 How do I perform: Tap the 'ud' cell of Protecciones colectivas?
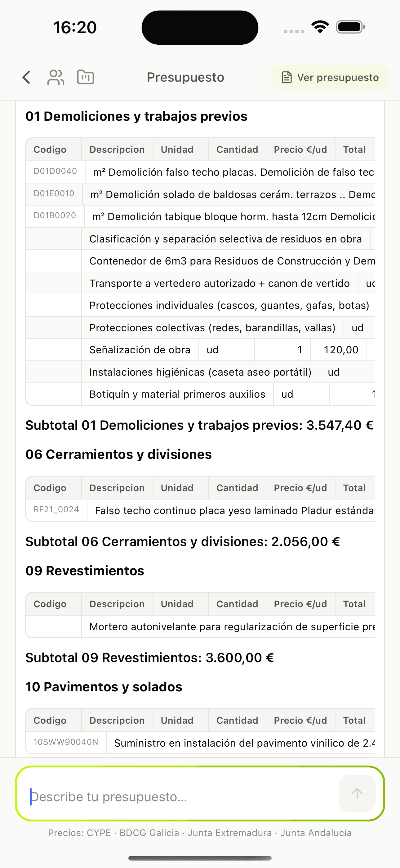tap(359, 328)
